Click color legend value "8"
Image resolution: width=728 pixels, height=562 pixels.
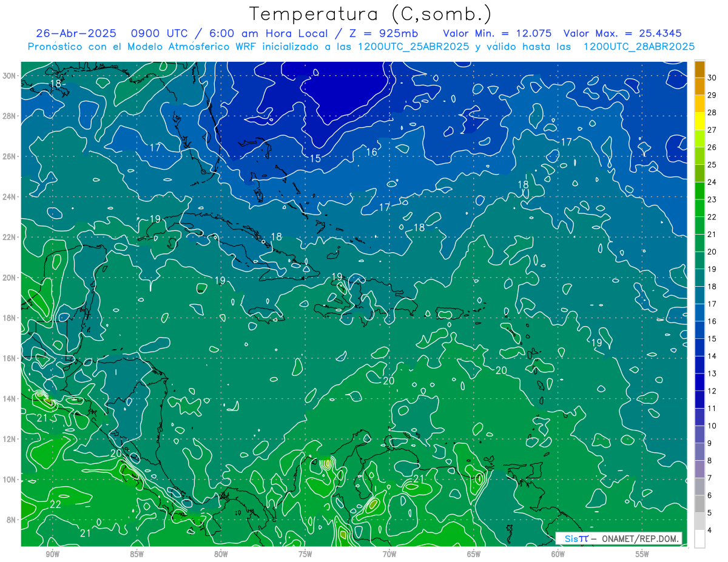point(710,461)
